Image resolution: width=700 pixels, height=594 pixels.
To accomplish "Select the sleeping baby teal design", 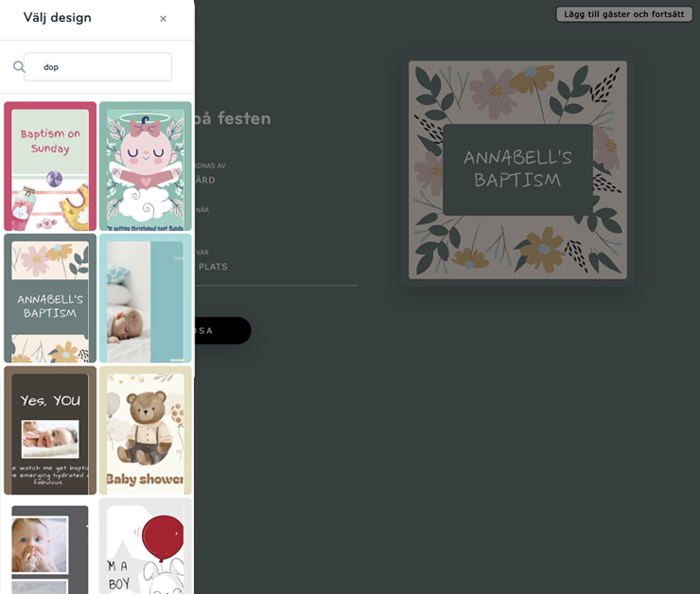I will 146,298.
